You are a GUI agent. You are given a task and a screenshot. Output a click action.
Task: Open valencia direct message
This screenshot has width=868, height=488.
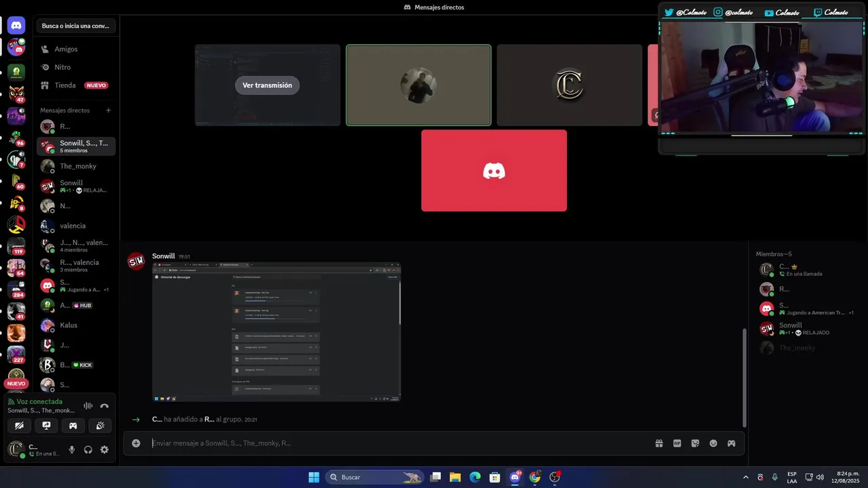point(76,226)
